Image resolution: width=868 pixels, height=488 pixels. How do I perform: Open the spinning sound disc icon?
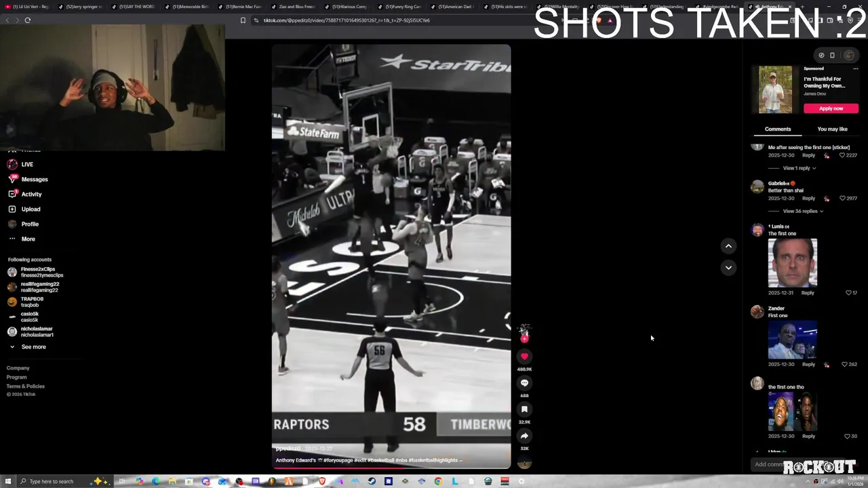pos(524,463)
